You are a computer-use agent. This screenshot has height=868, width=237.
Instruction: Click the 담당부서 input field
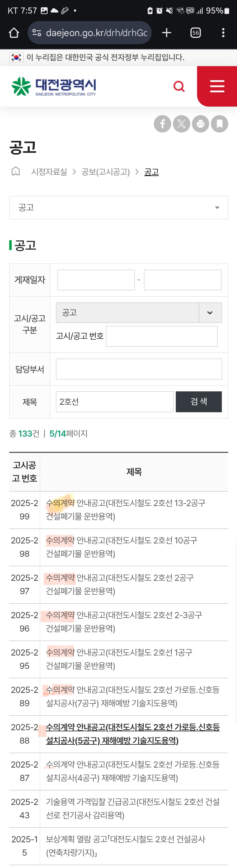(x=139, y=369)
